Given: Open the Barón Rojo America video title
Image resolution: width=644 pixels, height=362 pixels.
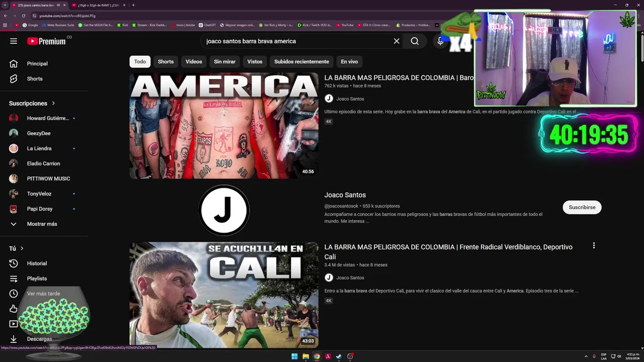Looking at the screenshot, I should pyautogui.click(x=399, y=78).
